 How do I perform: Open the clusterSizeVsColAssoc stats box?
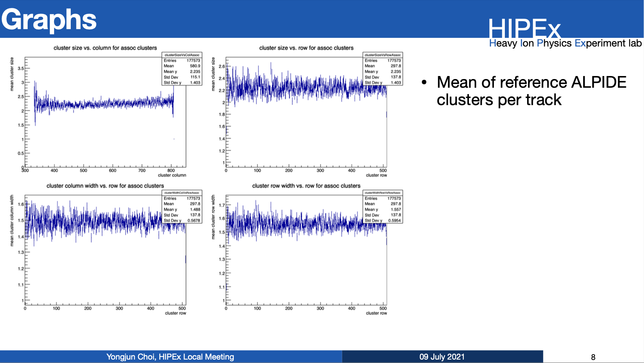[182, 69]
